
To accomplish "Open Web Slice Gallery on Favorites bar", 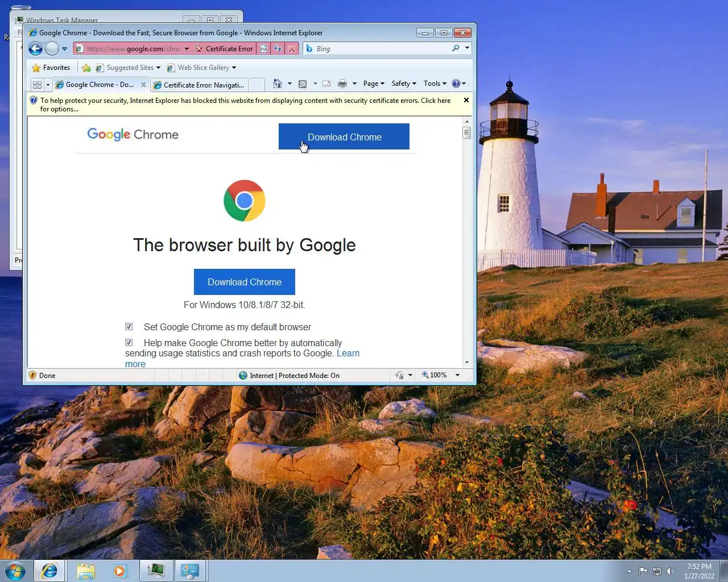I will click(x=201, y=68).
